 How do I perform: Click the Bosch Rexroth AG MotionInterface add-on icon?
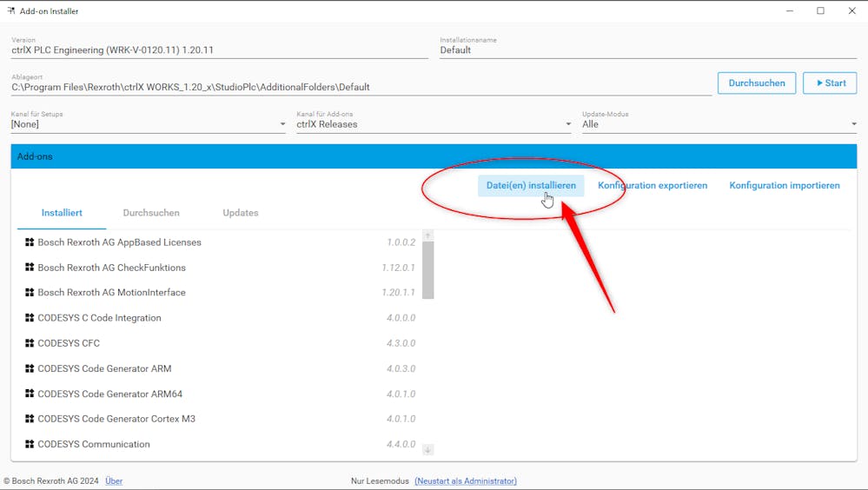tap(30, 292)
